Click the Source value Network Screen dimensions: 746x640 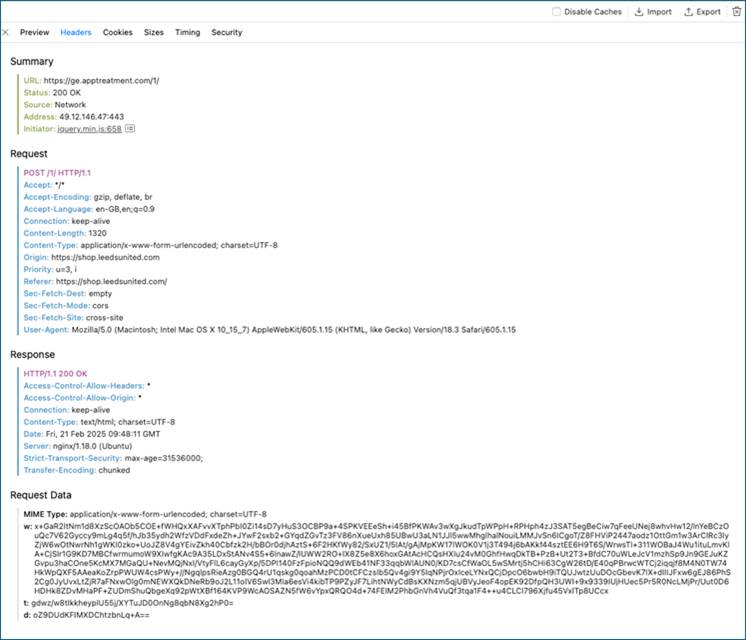[x=70, y=105]
